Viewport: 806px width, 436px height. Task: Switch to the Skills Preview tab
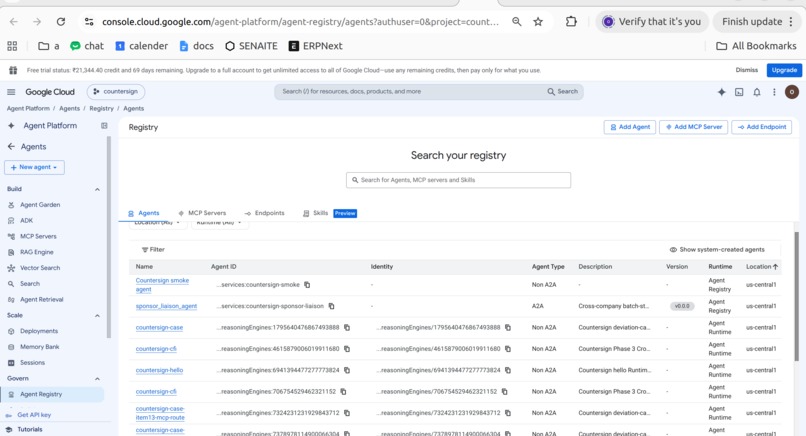point(329,213)
